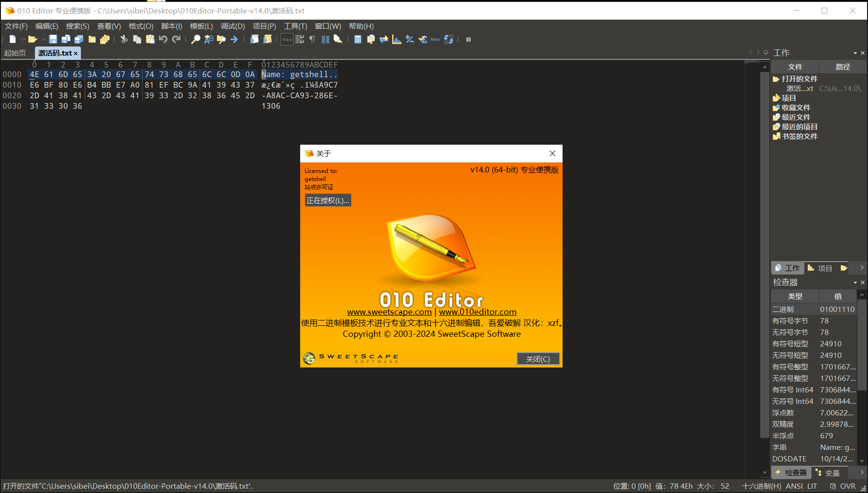
Task: Toggle whitespace marks with the ¶ icon
Action: [312, 39]
